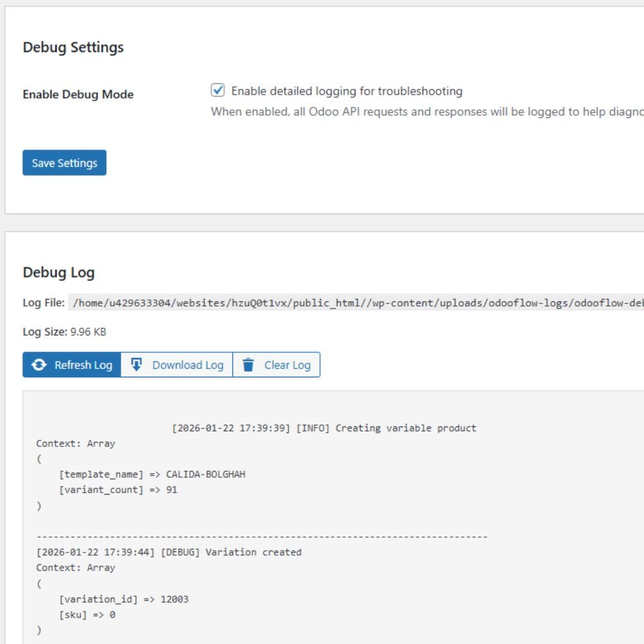Toggle the Enable Debug Mode checkbox
This screenshot has width=644, height=644.
(218, 90)
